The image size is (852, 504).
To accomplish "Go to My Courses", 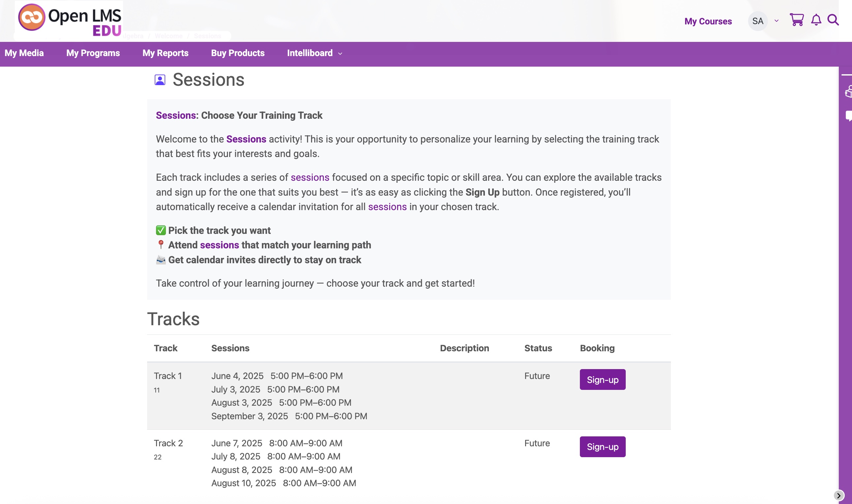I will tap(708, 21).
